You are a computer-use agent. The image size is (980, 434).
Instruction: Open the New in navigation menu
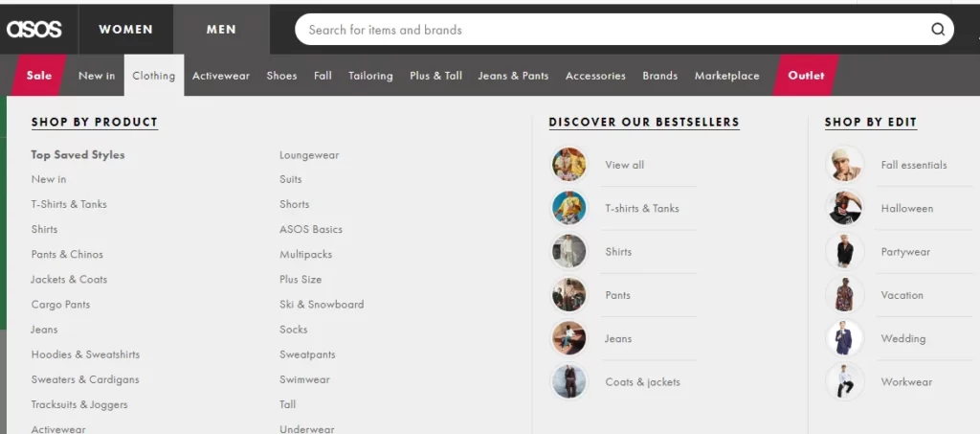tap(97, 76)
